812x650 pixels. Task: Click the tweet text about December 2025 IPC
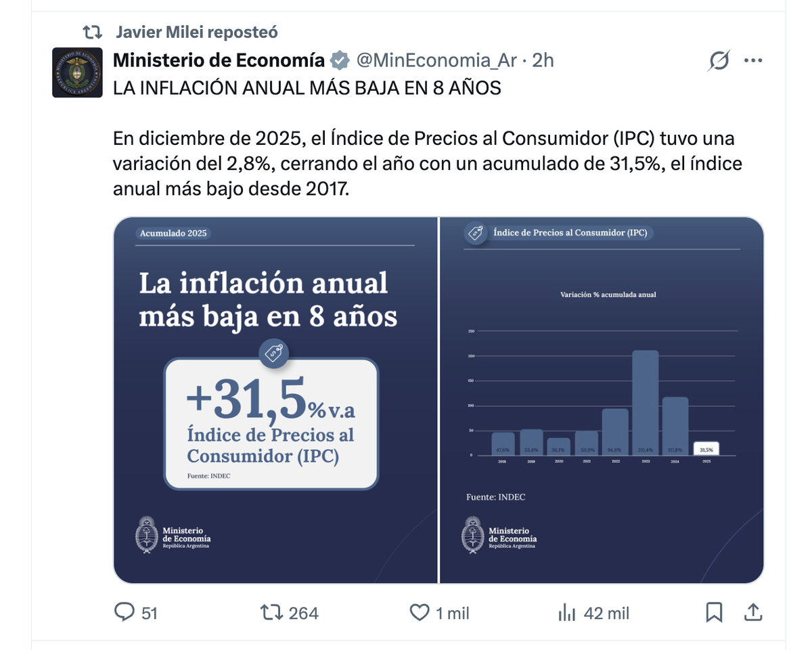[423, 164]
